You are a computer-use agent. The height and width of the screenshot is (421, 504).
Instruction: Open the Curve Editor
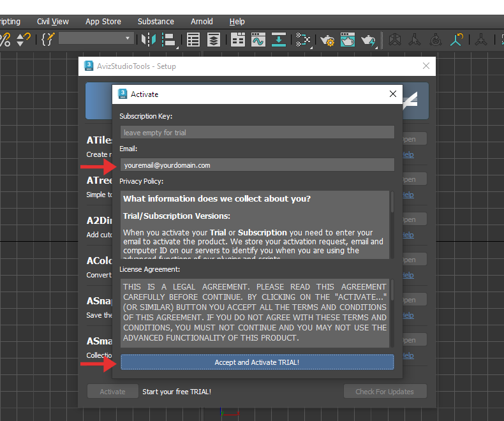pyautogui.click(x=258, y=40)
